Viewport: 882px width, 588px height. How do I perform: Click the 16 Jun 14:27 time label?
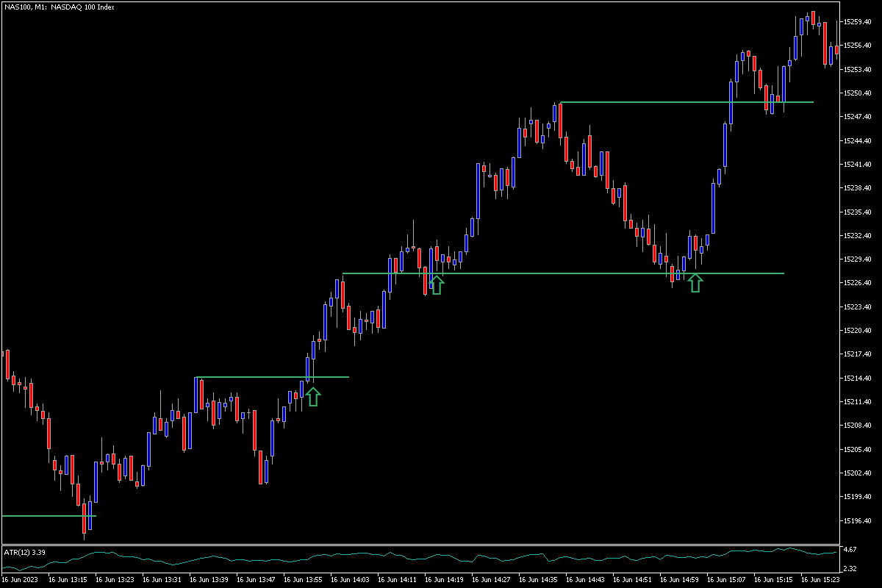491,580
